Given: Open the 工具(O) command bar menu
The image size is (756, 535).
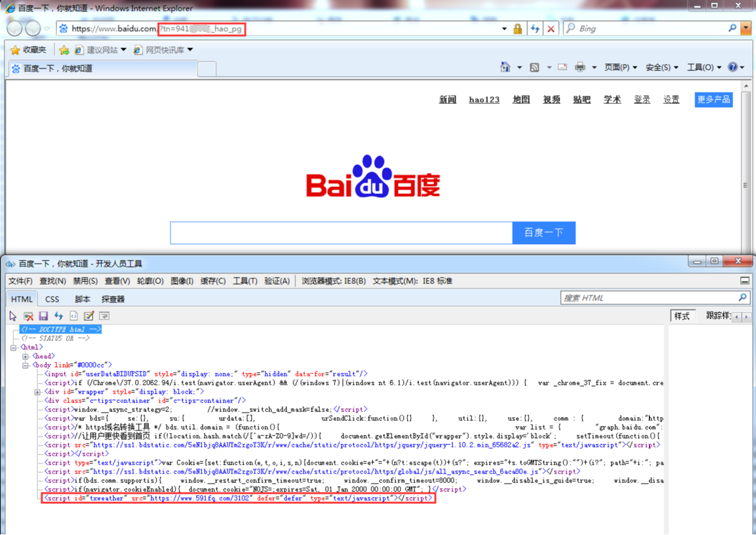Looking at the screenshot, I should coord(704,68).
